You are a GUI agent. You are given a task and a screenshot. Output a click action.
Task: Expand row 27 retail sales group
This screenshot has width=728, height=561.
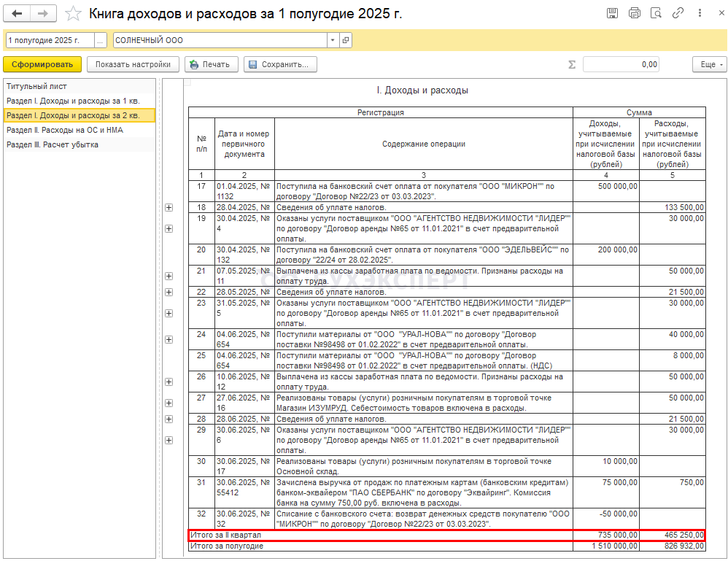169,403
